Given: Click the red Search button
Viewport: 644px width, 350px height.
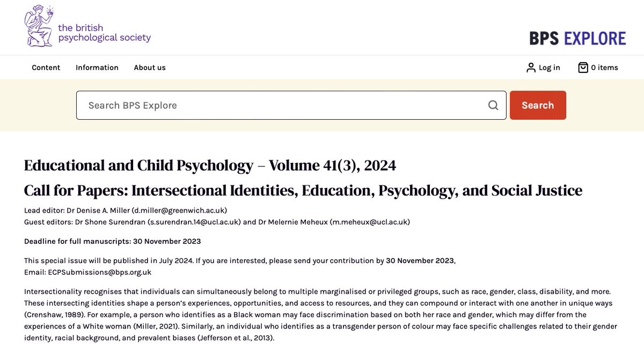Looking at the screenshot, I should [538, 105].
